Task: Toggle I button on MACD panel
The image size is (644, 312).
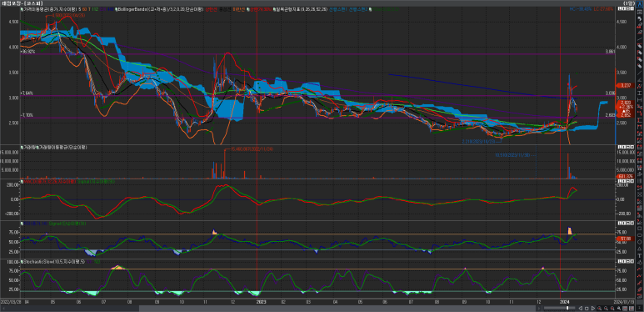Action: coord(624,181)
